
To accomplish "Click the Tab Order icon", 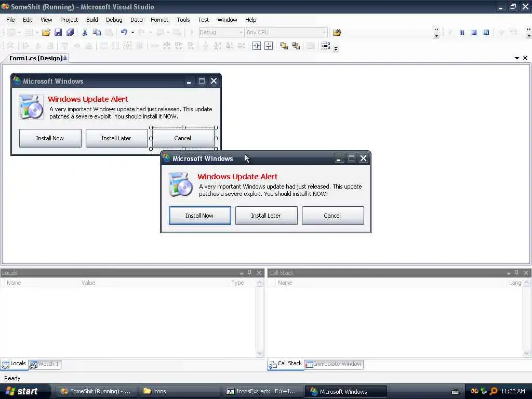I will coord(325,46).
